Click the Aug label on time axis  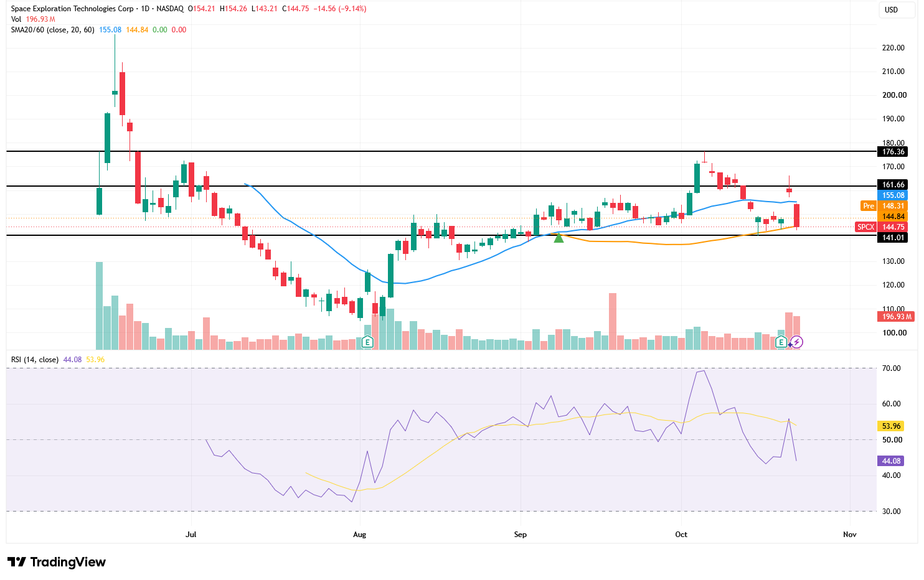click(x=359, y=535)
